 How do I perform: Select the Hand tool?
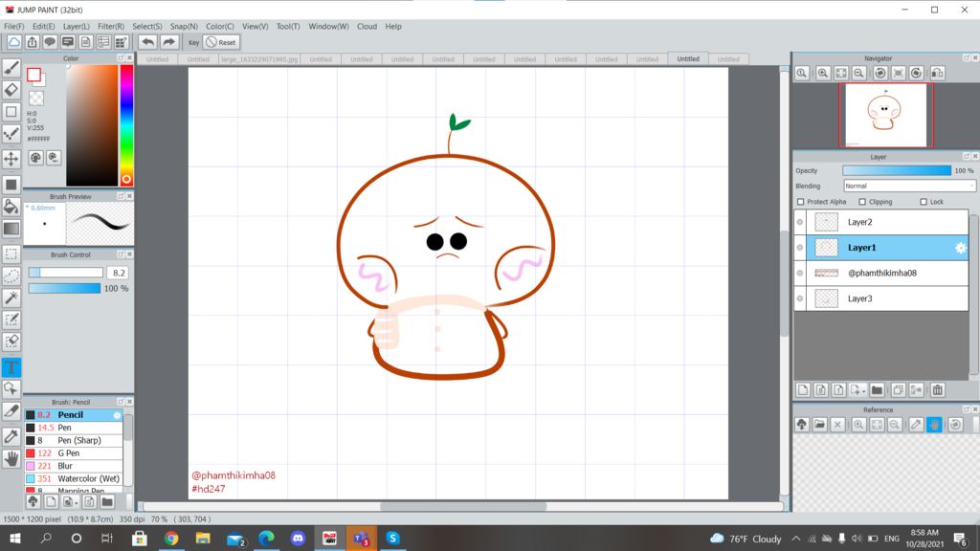[x=11, y=459]
